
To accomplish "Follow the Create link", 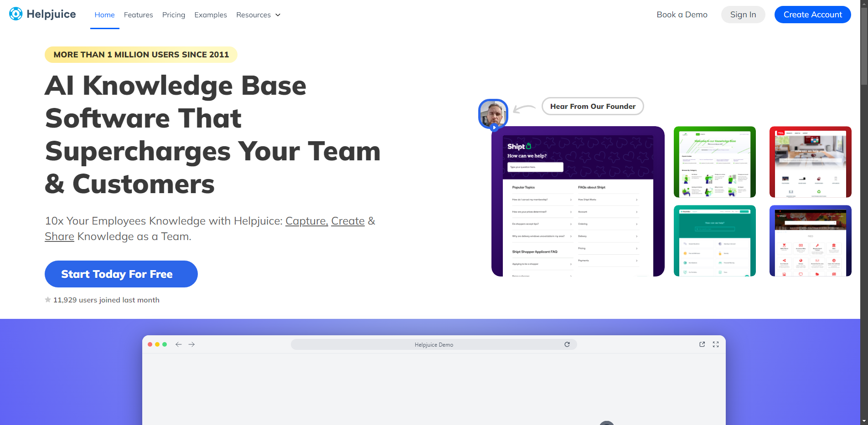I will pyautogui.click(x=348, y=221).
